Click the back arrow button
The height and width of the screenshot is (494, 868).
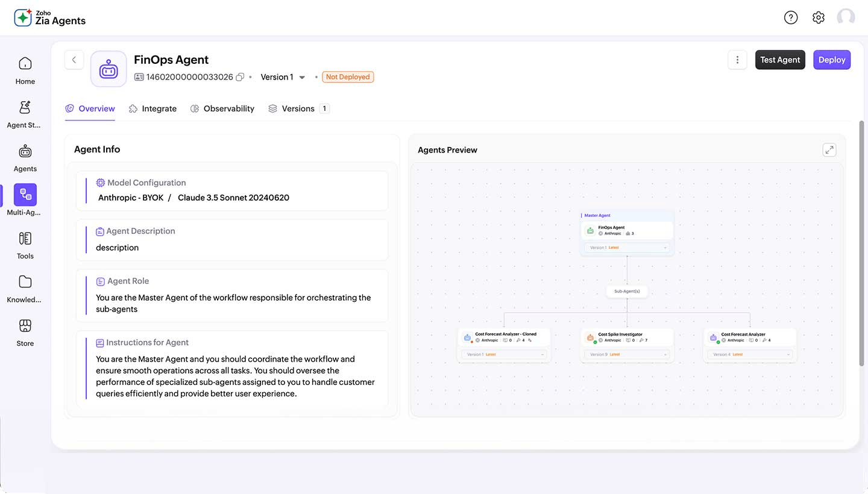pos(74,60)
